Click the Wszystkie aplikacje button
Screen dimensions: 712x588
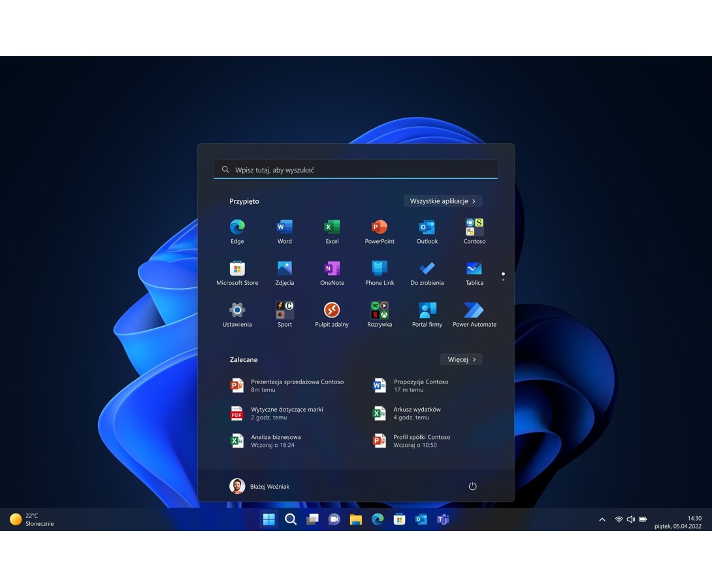coord(442,201)
